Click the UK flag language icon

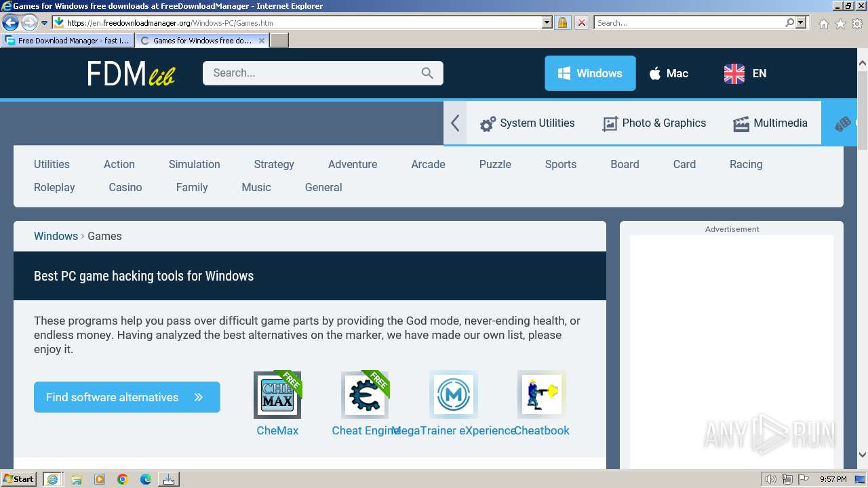coord(734,73)
